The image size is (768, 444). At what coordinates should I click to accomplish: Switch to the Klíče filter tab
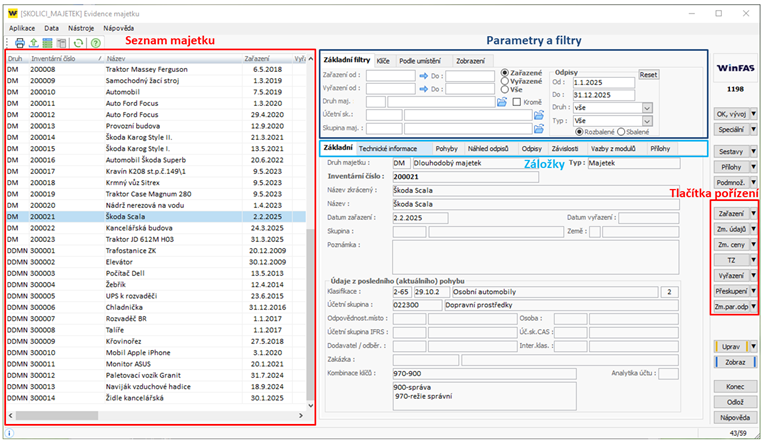click(383, 61)
